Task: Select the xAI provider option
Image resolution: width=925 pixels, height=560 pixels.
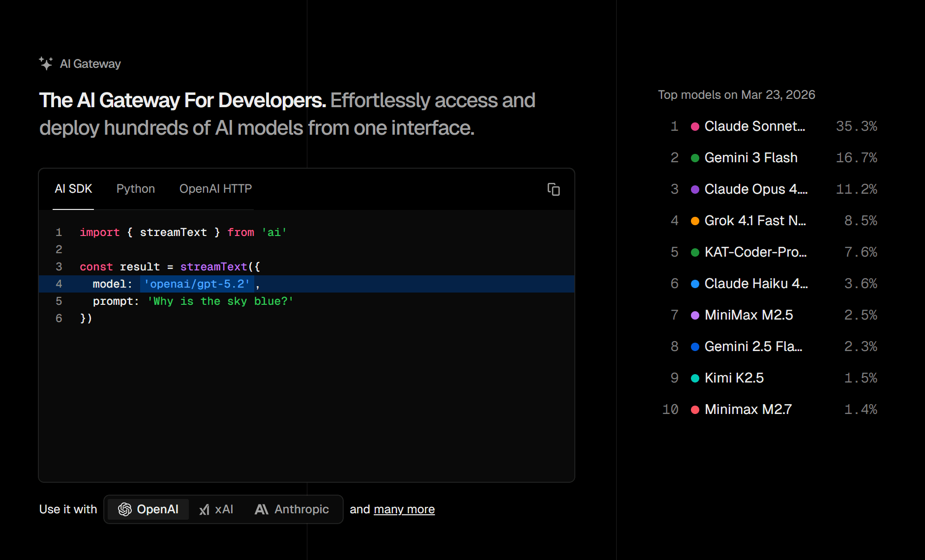Action: click(x=216, y=509)
